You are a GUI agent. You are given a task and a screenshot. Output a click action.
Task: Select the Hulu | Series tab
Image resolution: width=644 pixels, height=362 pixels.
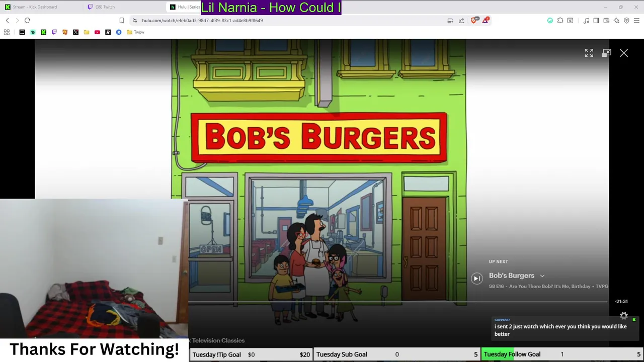tap(185, 7)
